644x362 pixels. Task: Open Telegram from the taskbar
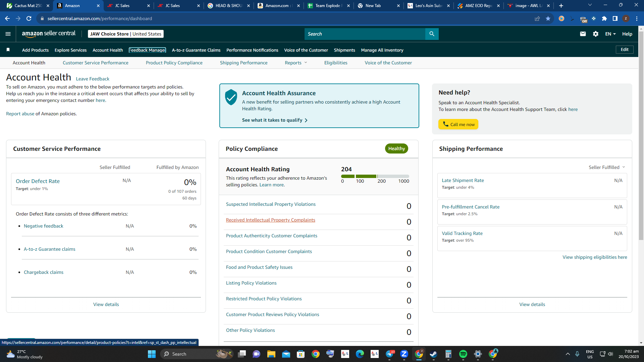point(389,354)
